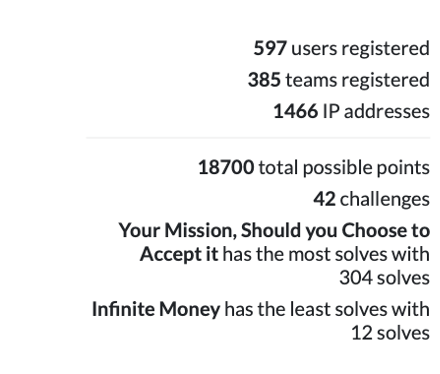Image resolution: width=440 pixels, height=374 pixels.
Task: Select the 'total possible points' text
Action: pos(344,168)
